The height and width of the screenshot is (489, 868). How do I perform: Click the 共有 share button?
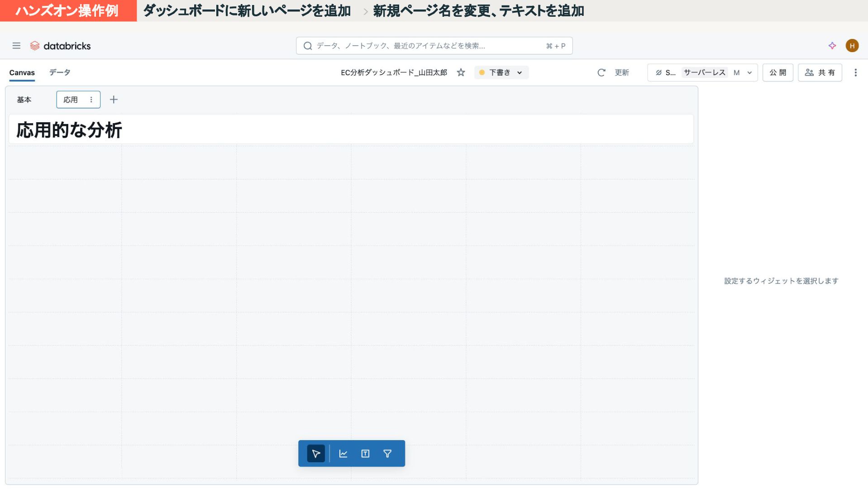(x=820, y=72)
